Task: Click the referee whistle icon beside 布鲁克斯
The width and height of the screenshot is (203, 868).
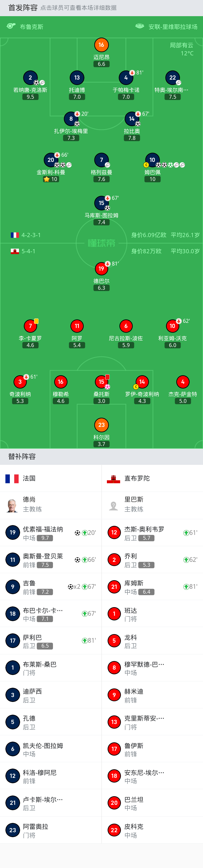Action: click(11, 25)
